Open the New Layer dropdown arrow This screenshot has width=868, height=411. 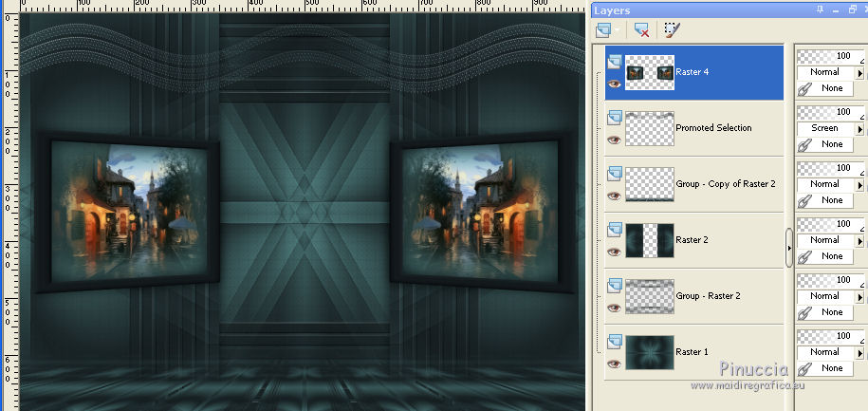coord(618,30)
